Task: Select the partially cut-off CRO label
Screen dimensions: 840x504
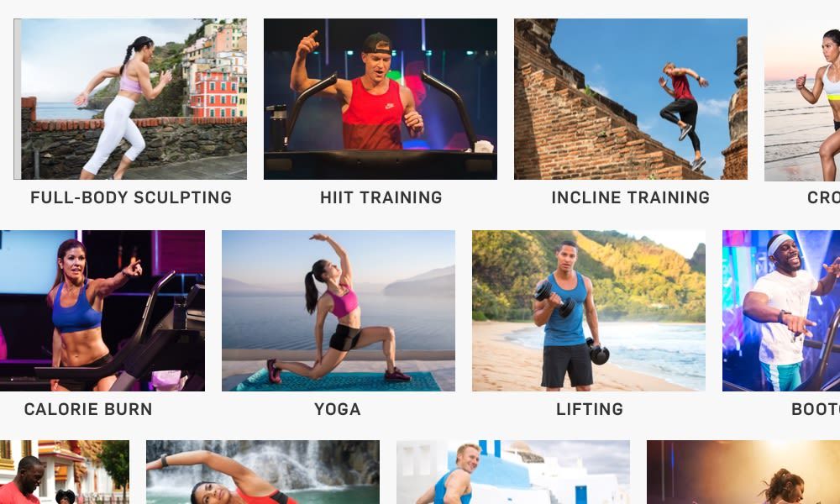Action: coord(823,197)
